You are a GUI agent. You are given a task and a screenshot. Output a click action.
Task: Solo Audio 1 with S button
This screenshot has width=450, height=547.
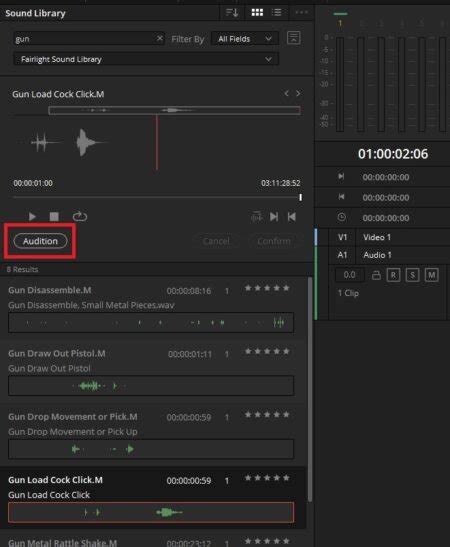pos(412,275)
